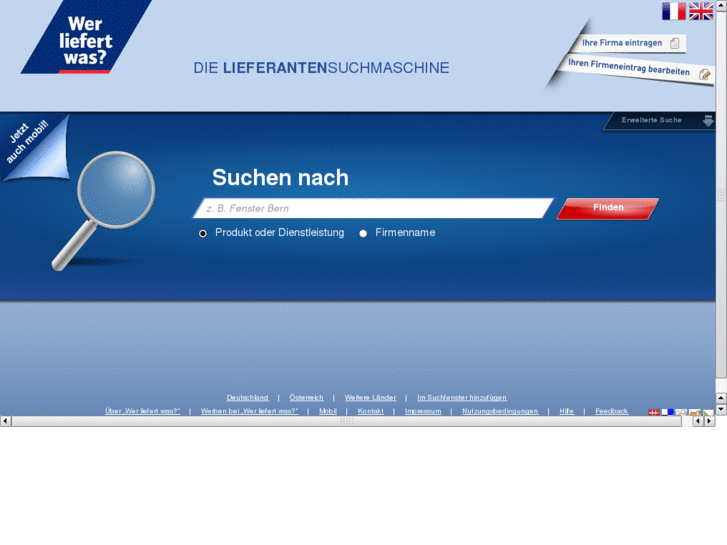
Task: Click the horizontal scrollbar thumb
Action: point(346,421)
